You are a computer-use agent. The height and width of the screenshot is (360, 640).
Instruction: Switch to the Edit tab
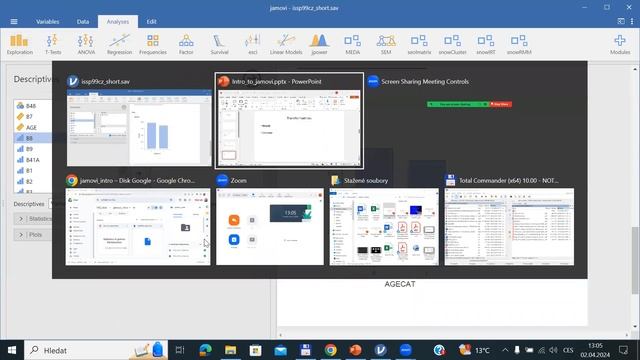tap(151, 22)
